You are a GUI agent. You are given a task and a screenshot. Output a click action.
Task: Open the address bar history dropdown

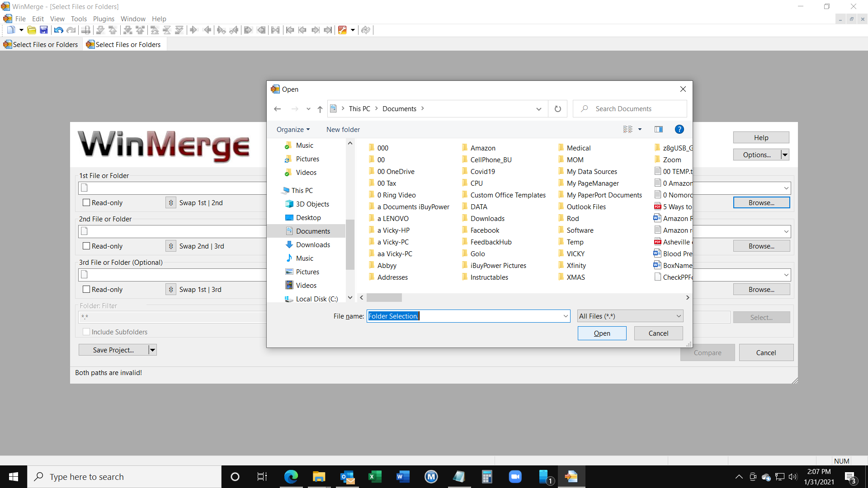click(x=538, y=108)
